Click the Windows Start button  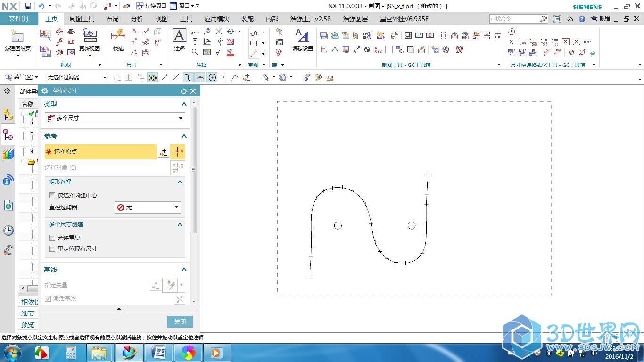[12, 353]
